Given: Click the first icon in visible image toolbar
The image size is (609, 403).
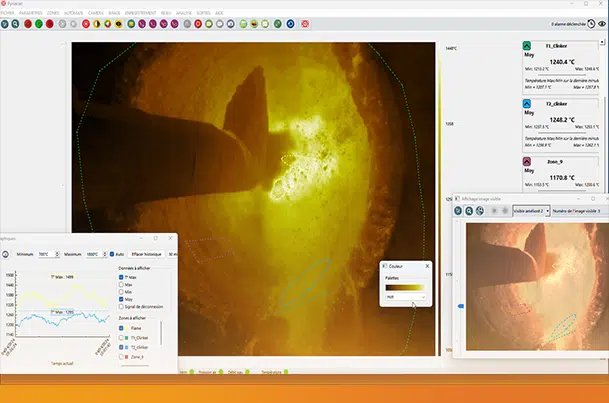Looking at the screenshot, I should [x=459, y=211].
